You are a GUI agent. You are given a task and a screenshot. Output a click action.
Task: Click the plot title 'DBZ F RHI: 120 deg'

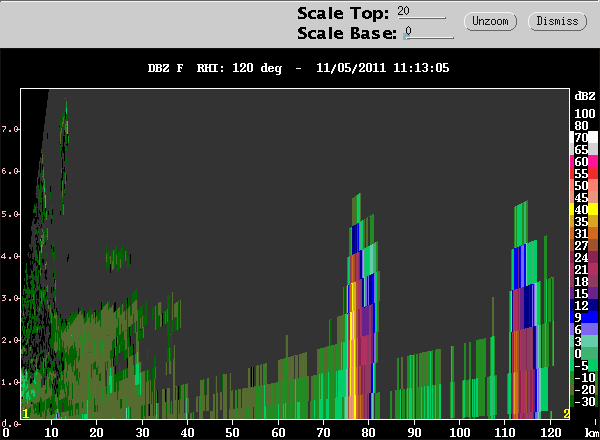click(215, 68)
